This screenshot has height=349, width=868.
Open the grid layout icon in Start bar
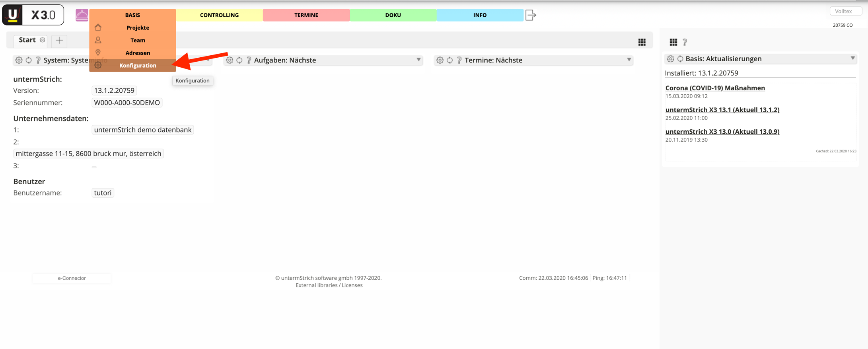click(642, 42)
